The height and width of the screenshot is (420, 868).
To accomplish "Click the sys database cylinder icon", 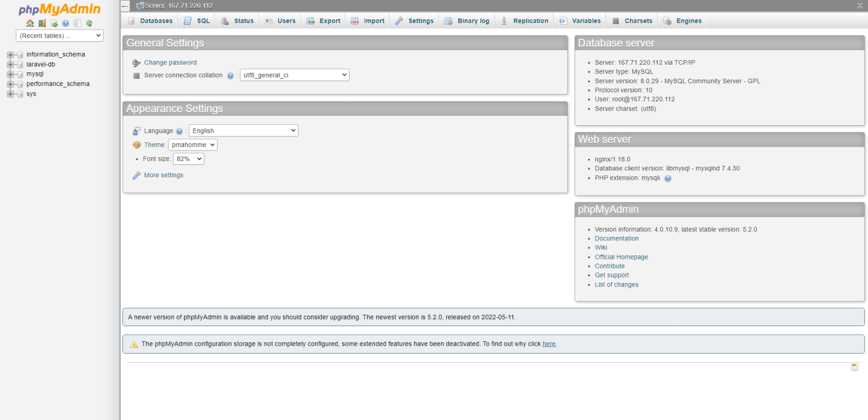I will click(x=20, y=94).
